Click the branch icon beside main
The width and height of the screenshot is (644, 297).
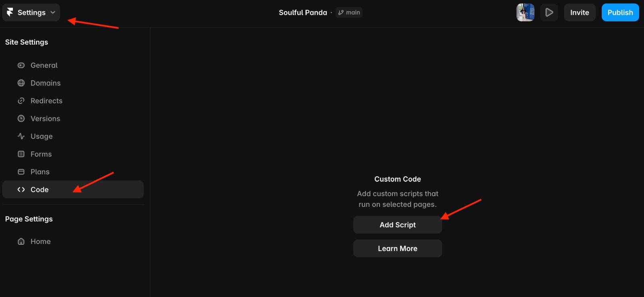pyautogui.click(x=341, y=12)
